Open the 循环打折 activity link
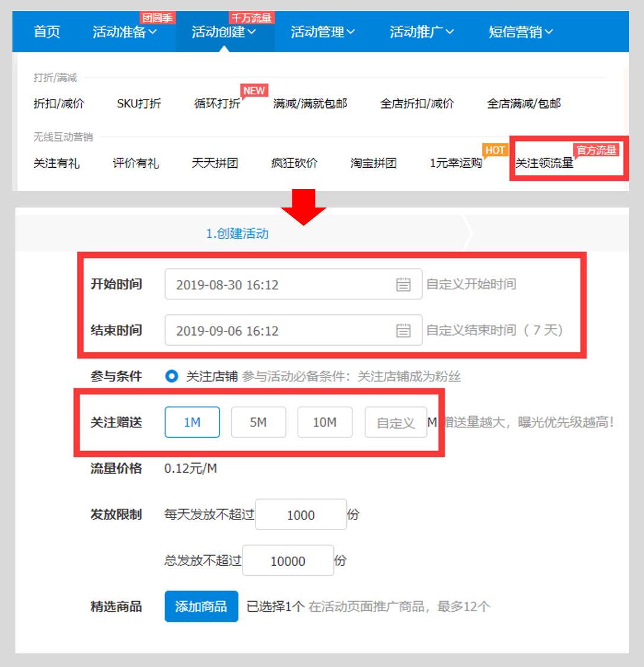 [x=217, y=104]
